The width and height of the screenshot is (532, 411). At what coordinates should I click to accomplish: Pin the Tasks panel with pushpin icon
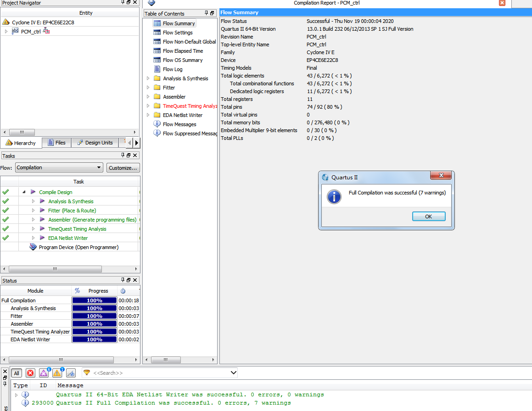click(x=123, y=156)
